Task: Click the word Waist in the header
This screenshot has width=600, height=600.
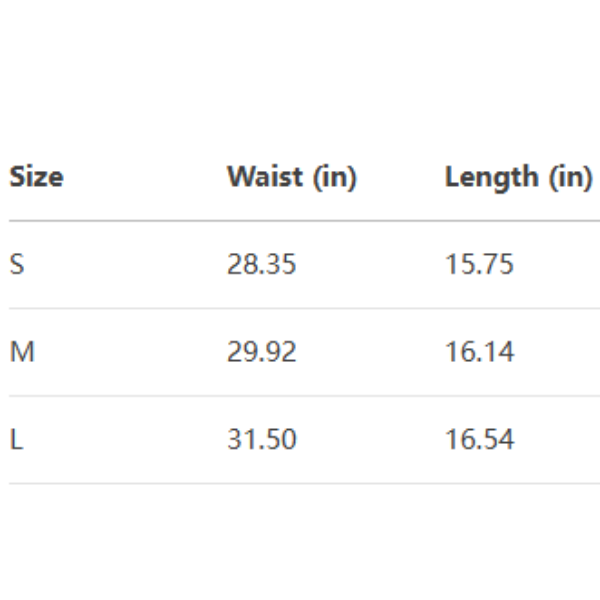Action: click(263, 177)
